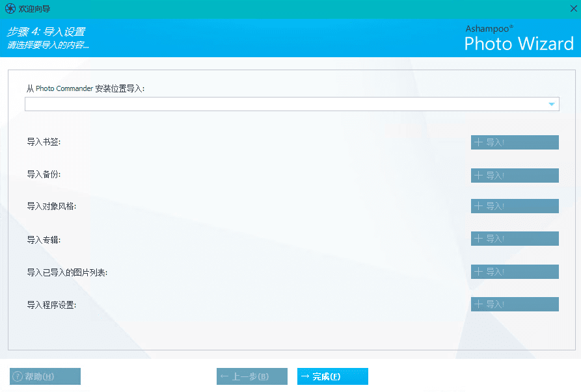Click the aperture app icon in title bar
This screenshot has height=392, width=581.
click(x=10, y=8)
